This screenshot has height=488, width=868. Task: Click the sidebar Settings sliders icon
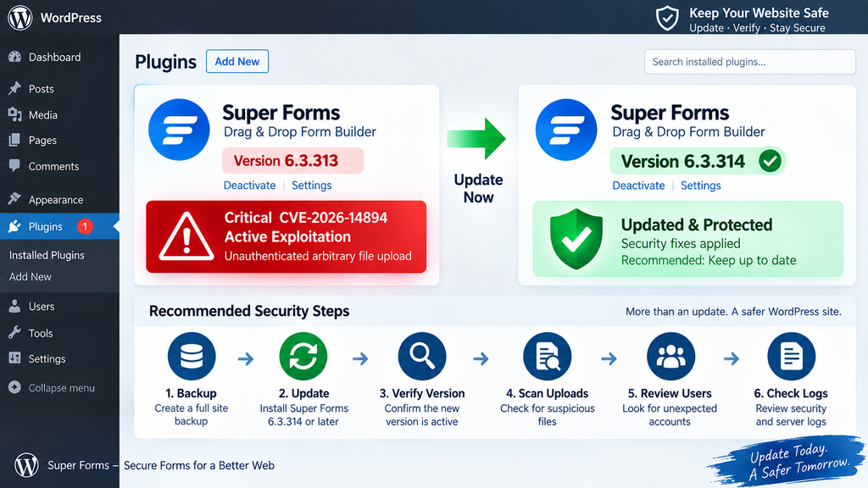click(x=15, y=358)
